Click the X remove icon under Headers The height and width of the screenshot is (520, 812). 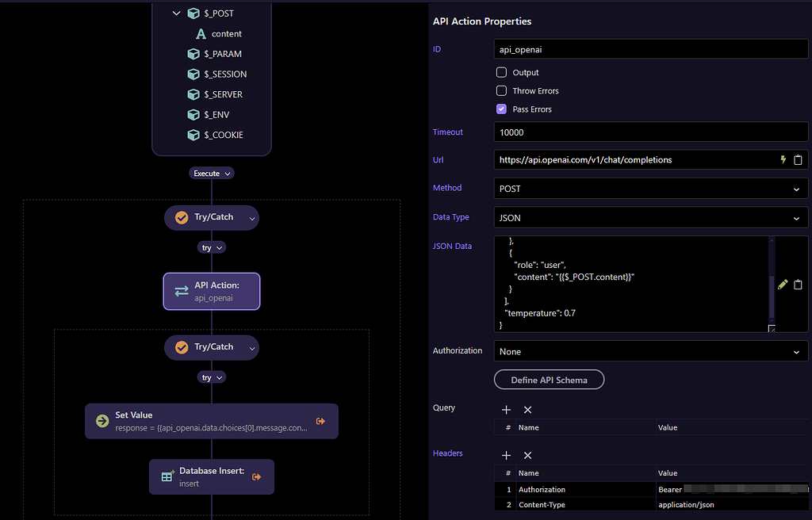click(x=527, y=455)
